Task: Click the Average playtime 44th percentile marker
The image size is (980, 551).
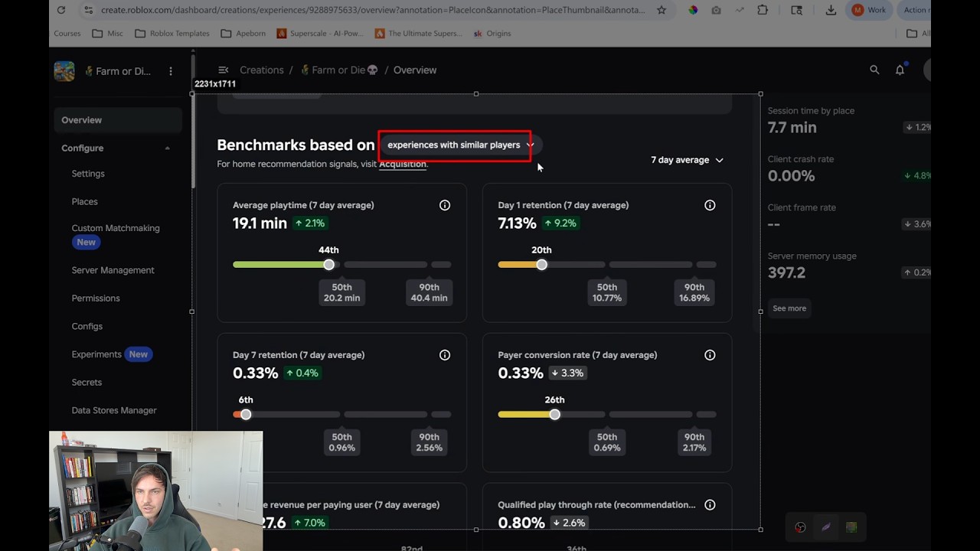Action: 329,265
